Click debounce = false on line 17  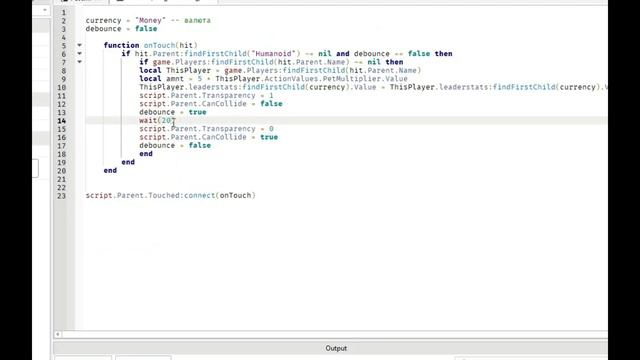175,145
